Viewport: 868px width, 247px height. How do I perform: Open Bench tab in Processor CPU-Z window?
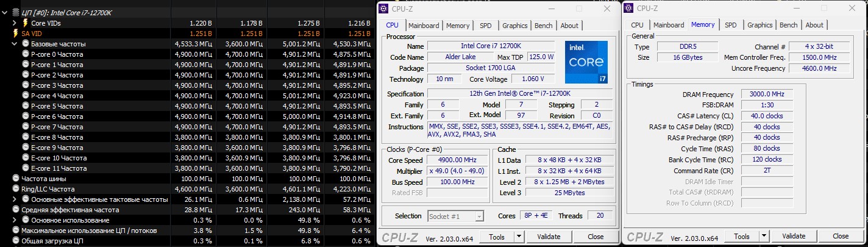point(544,26)
